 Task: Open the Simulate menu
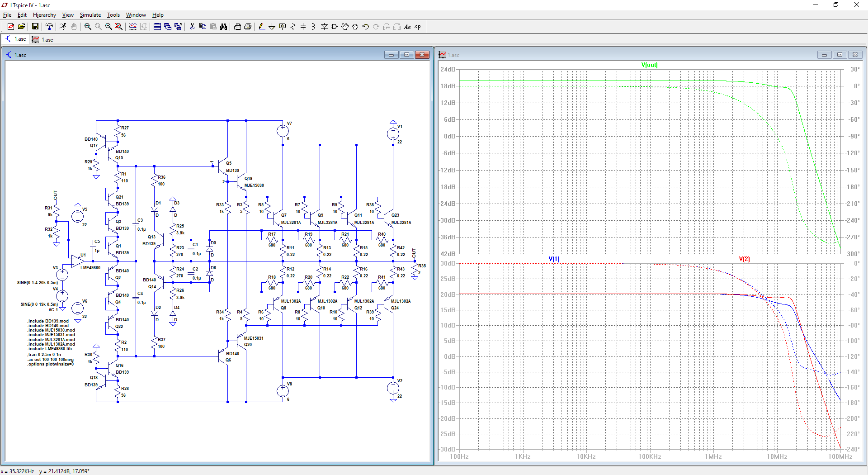[x=90, y=15]
